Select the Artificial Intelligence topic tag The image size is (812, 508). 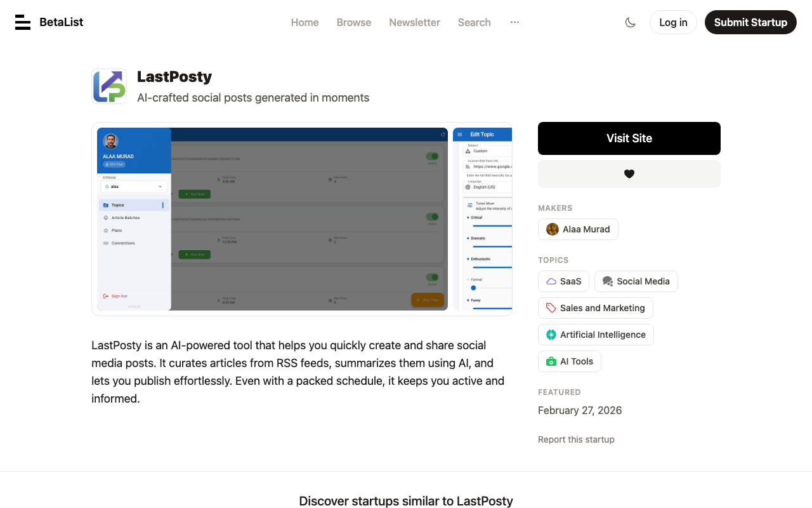(x=596, y=335)
